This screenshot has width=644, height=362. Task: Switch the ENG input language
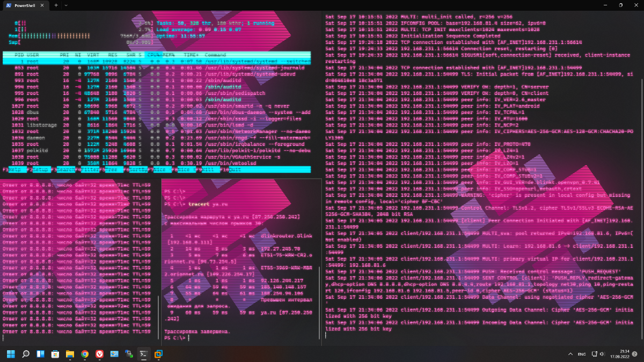[581, 354]
